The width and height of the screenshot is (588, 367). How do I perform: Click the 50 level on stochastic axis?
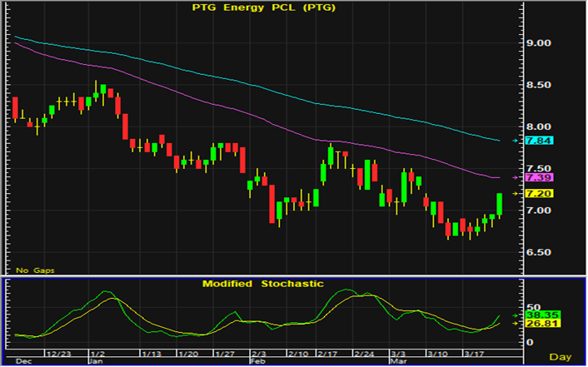(x=533, y=308)
